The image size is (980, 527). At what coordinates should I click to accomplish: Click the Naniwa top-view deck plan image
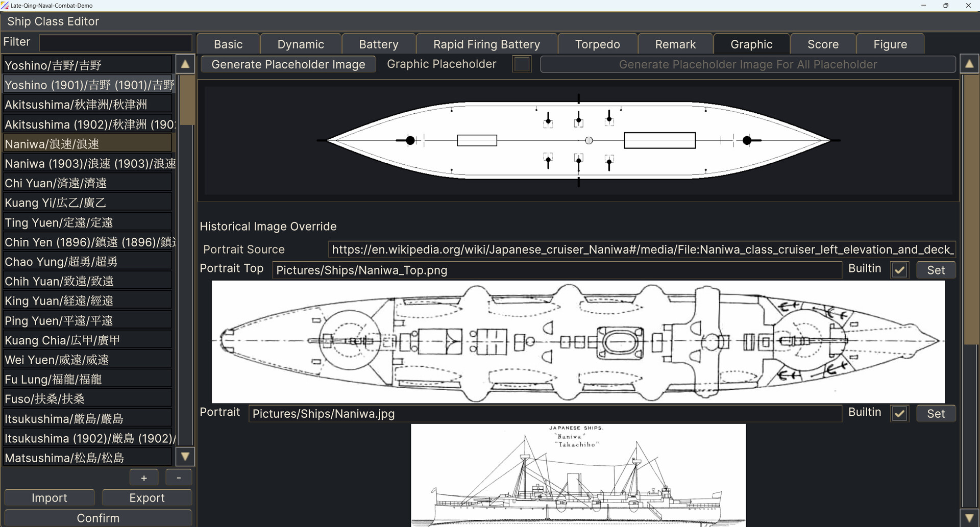pos(578,342)
